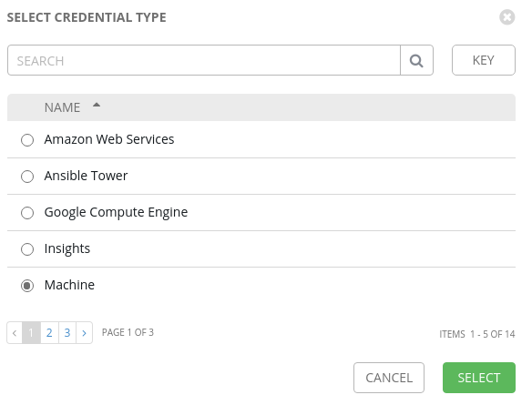Confirm with the green SELECT button

click(x=479, y=378)
